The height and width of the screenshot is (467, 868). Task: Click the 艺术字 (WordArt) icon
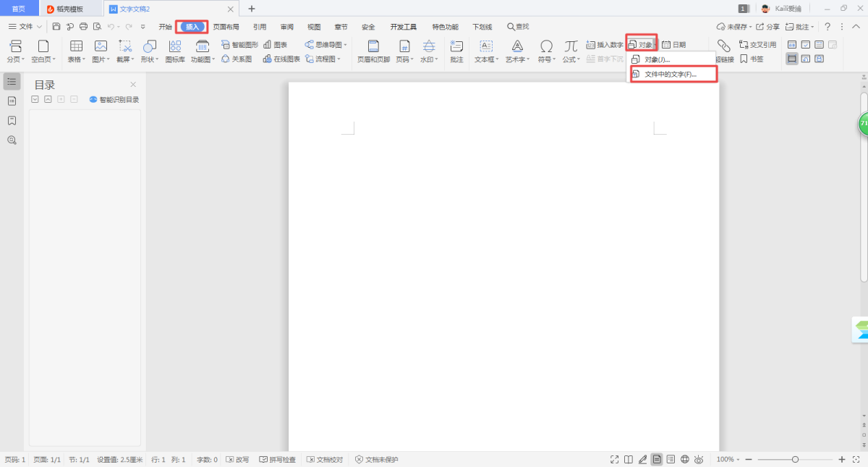pos(517,46)
